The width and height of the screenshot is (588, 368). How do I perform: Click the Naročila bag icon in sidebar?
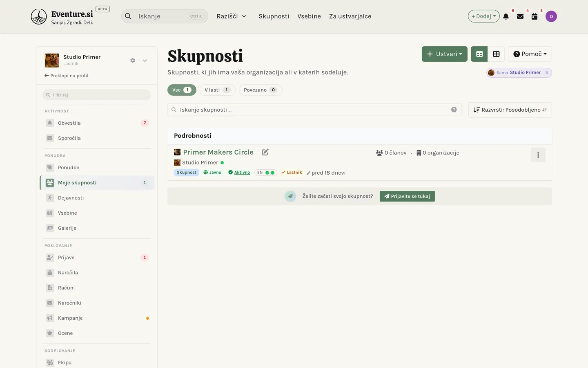point(50,273)
